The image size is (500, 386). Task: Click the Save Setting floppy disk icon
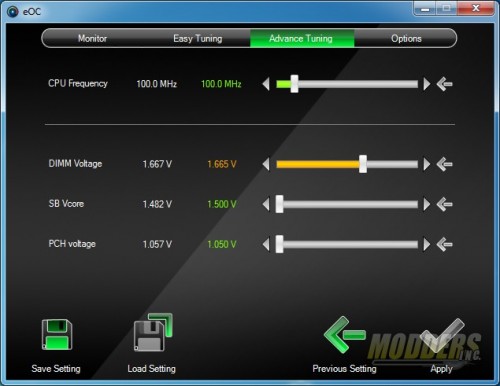[57, 334]
